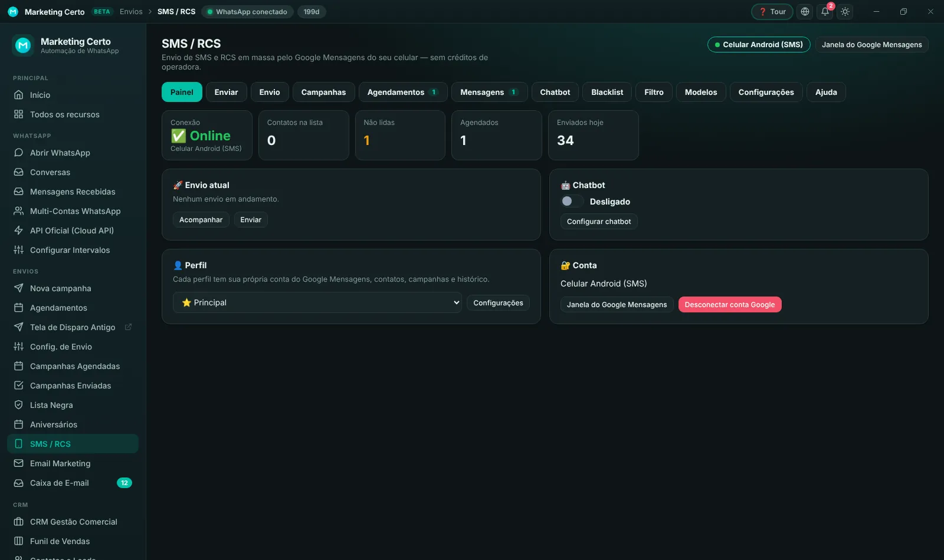This screenshot has width=944, height=560.
Task: Click the Configurar chatbot button
Action: (x=599, y=222)
